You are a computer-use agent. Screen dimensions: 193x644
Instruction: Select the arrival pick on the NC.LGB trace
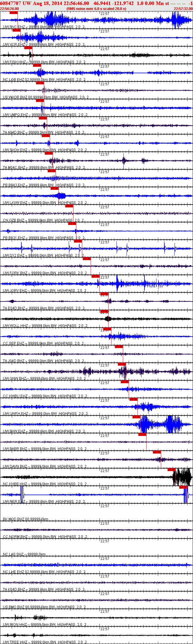point(37,65)
